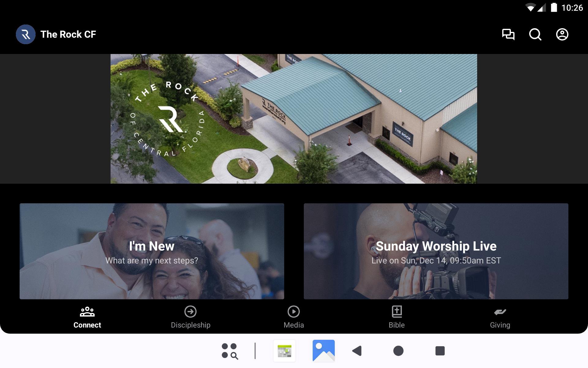This screenshot has width=588, height=368.
Task: Tap the Giving hand icon
Action: coord(500,312)
